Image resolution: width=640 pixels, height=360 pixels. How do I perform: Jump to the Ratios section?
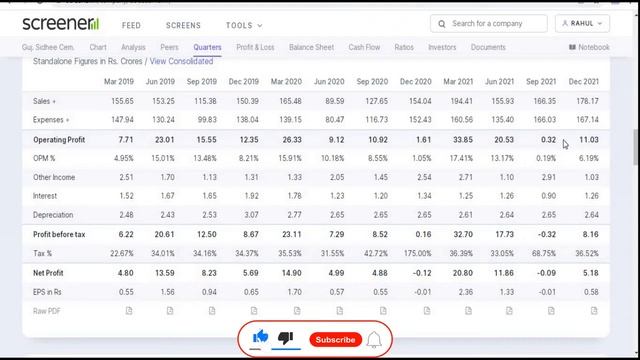pyautogui.click(x=404, y=47)
